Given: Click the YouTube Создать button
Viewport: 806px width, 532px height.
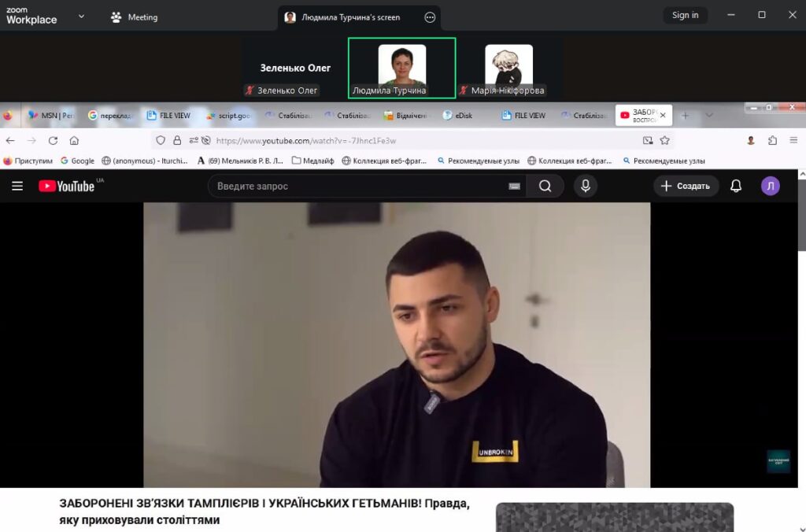Looking at the screenshot, I should tap(686, 187).
